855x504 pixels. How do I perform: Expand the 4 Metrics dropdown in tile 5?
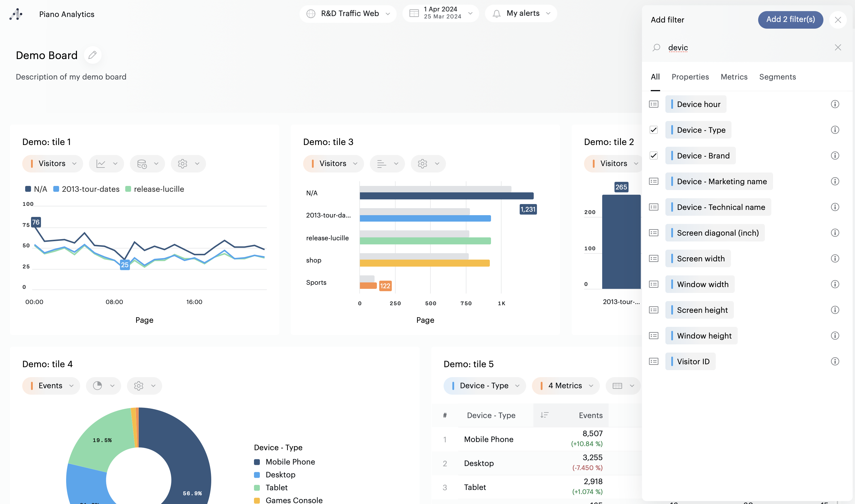click(566, 386)
